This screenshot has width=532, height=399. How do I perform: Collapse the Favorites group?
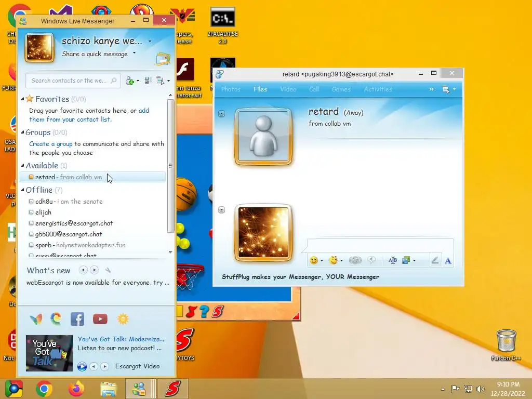pos(22,99)
